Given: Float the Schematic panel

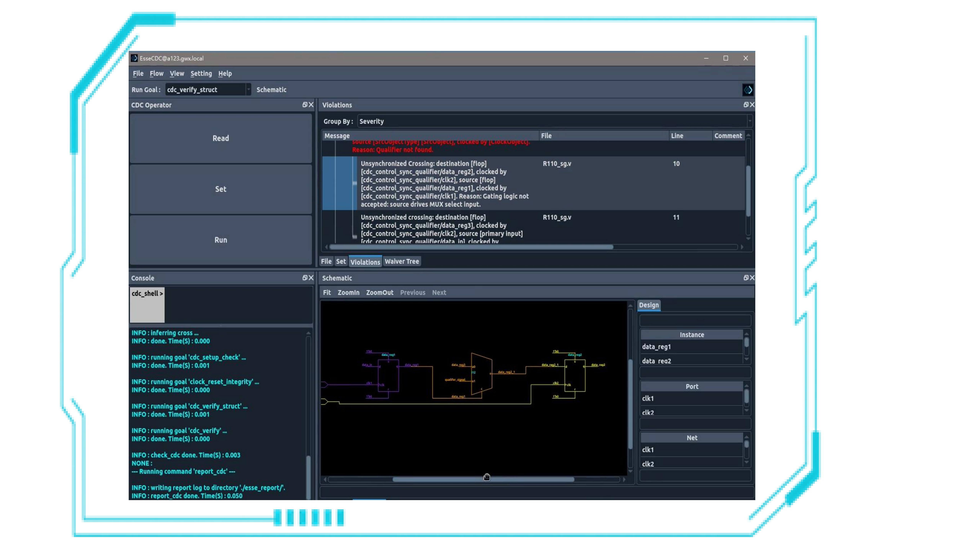Looking at the screenshot, I should [746, 278].
